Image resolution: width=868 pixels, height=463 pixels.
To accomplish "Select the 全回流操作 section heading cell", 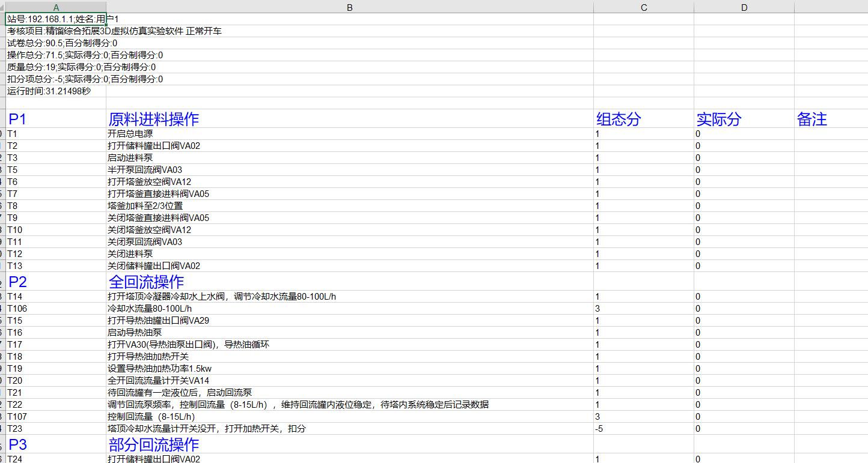I will 349,282.
